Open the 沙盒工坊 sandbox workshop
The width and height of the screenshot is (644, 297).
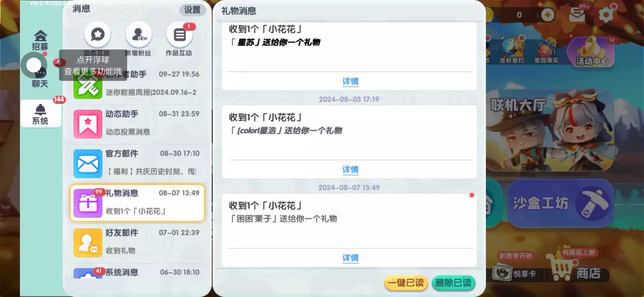coord(560,203)
